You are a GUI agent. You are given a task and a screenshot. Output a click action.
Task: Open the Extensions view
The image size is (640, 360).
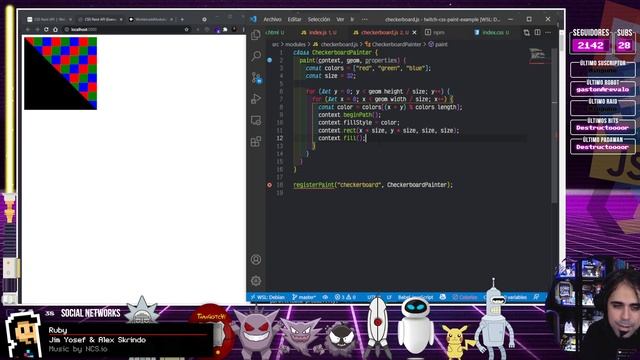256,142
